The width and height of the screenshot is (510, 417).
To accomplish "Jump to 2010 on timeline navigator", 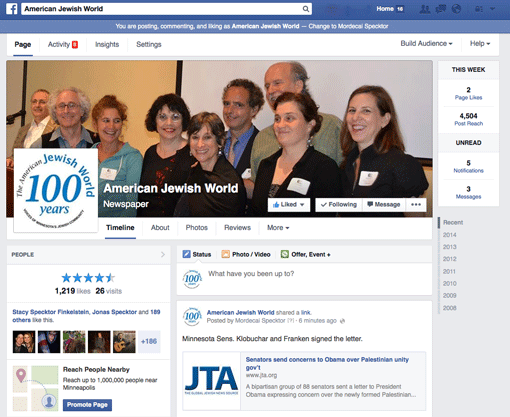I will tap(449, 284).
